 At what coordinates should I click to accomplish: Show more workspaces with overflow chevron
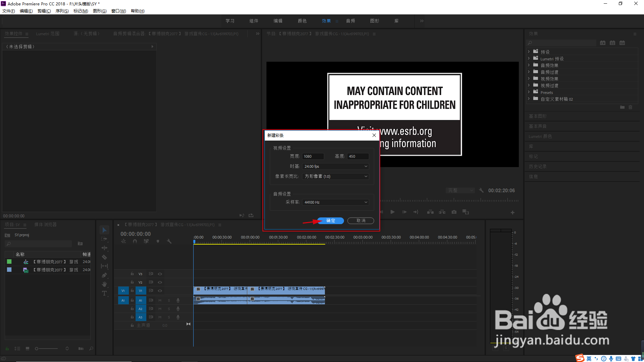422,21
